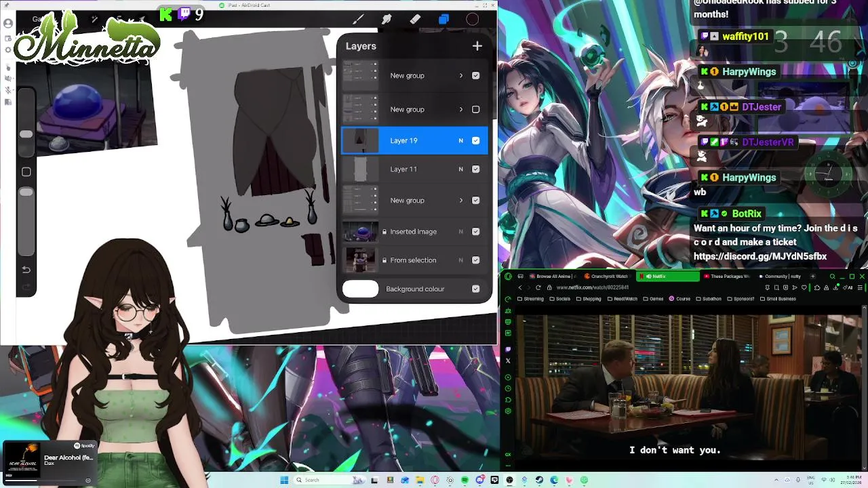
Task: Open Microsoft Edge from the taskbar
Action: coord(554,480)
